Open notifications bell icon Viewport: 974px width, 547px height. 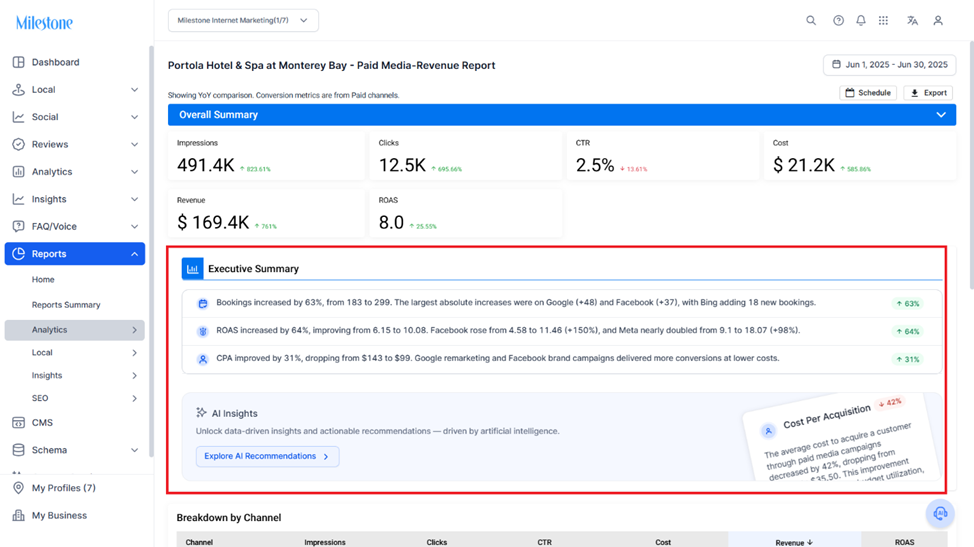[860, 20]
